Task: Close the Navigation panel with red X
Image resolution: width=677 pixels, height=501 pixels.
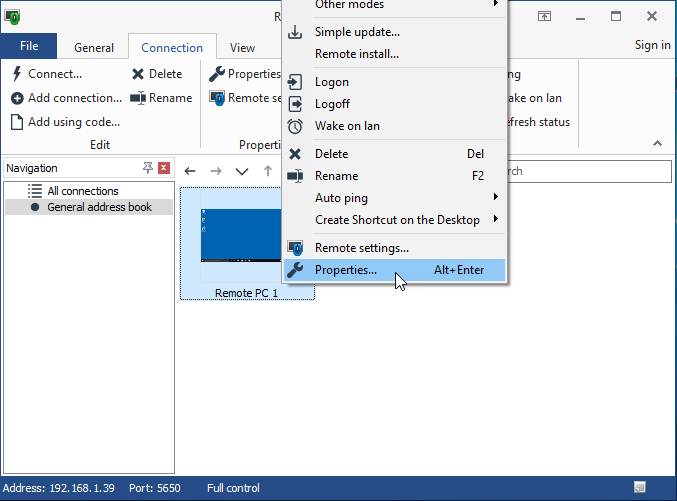Action: click(164, 168)
